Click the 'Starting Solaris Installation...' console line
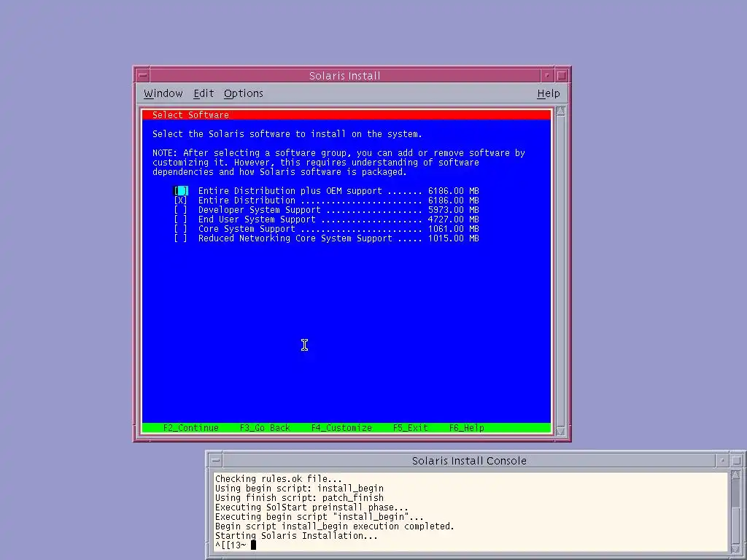Image resolution: width=747 pixels, height=560 pixels. point(296,536)
